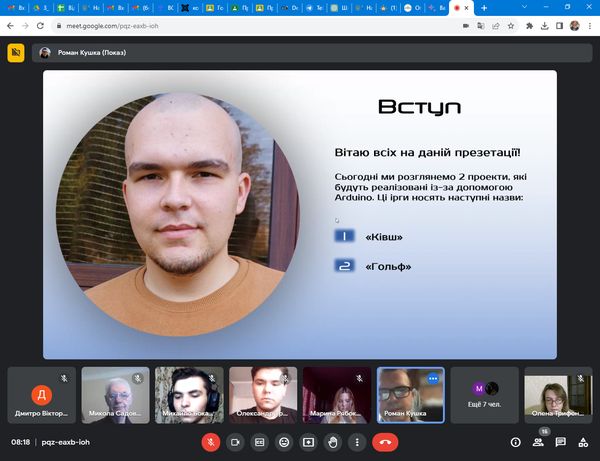Viewport: 600px width, 461px height.
Task: Click the yellow presentation icon at top-left
Action: [16, 53]
